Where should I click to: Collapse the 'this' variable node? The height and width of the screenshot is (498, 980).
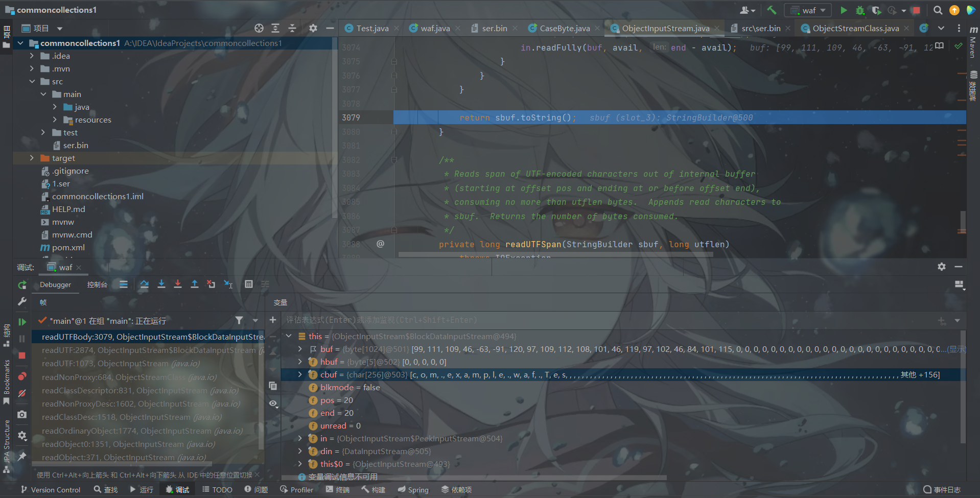click(289, 336)
